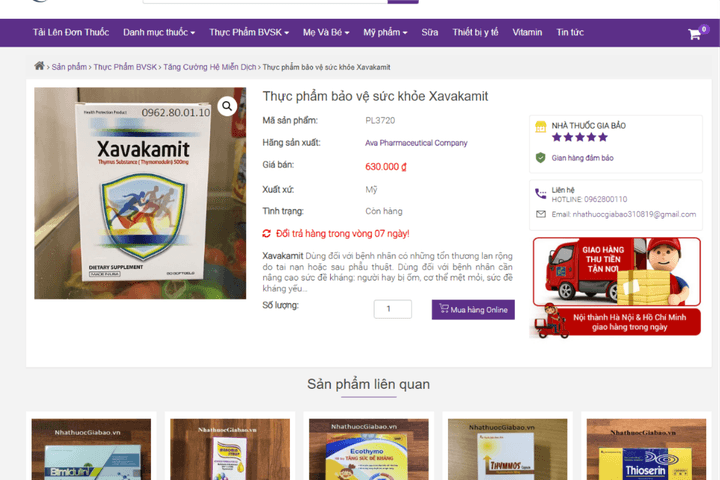The width and height of the screenshot is (720, 480).
Task: Open the Thioserin related product thumbnail
Action: 646,449
